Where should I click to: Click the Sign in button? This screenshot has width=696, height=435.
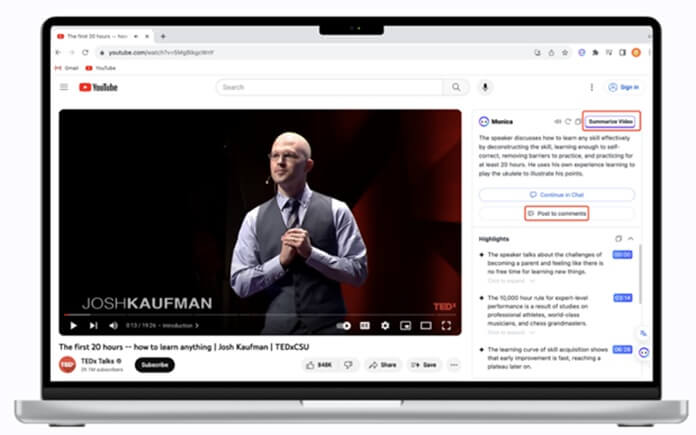click(624, 87)
